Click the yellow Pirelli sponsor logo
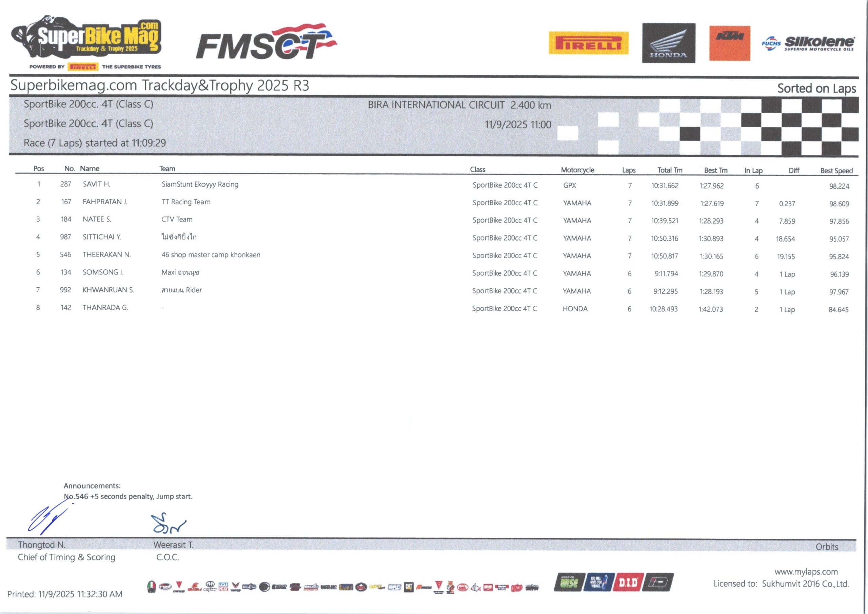Screen dimensions: 868x614 [588, 43]
